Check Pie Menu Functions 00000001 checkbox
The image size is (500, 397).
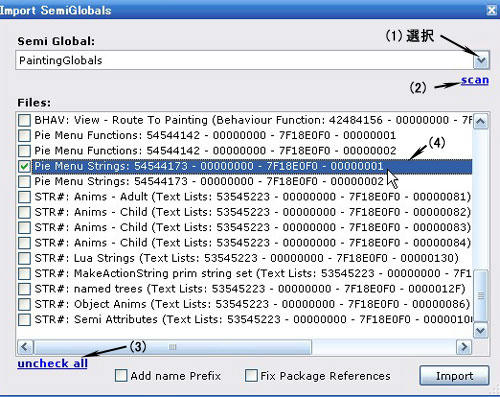click(24, 135)
